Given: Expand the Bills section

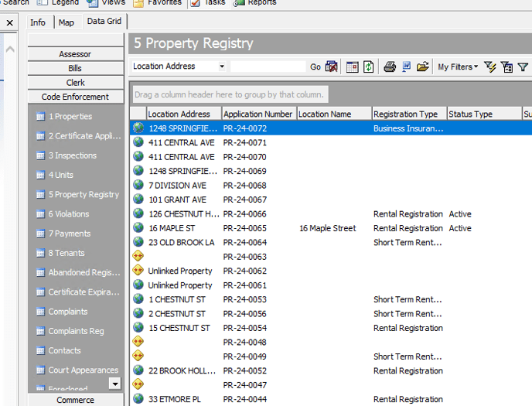Looking at the screenshot, I should 75,68.
